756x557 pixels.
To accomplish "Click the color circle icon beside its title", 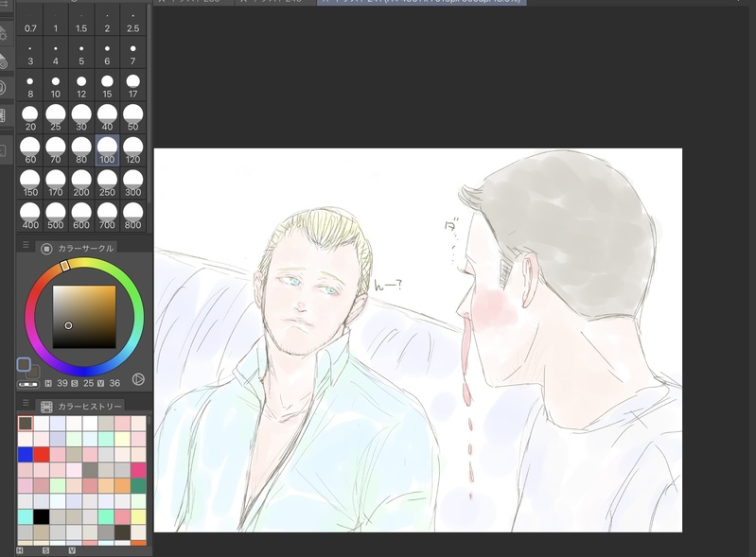I will (x=46, y=249).
